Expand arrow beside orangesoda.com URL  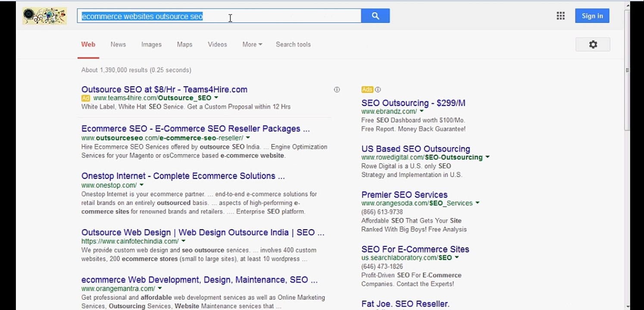coord(478,203)
